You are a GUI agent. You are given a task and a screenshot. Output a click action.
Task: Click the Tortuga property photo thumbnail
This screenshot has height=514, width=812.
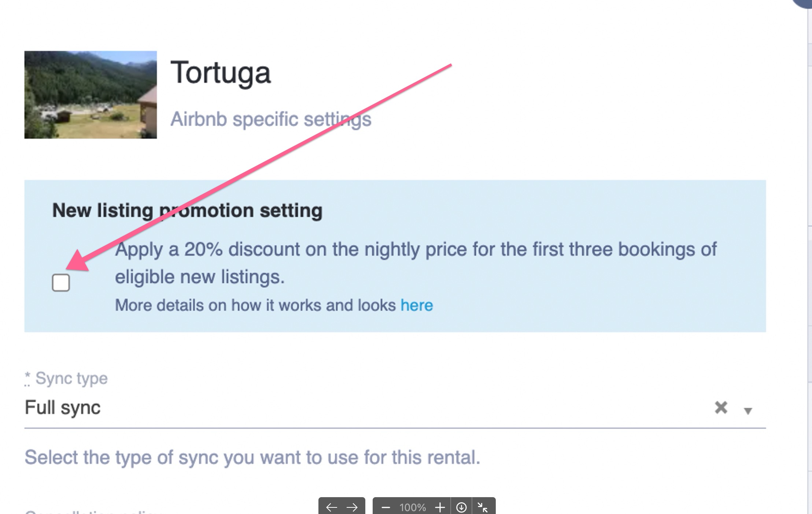[x=92, y=94]
